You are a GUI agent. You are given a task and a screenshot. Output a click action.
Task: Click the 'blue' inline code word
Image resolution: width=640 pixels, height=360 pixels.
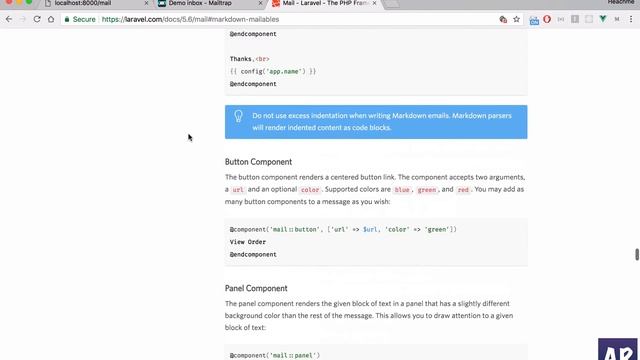tap(402, 190)
